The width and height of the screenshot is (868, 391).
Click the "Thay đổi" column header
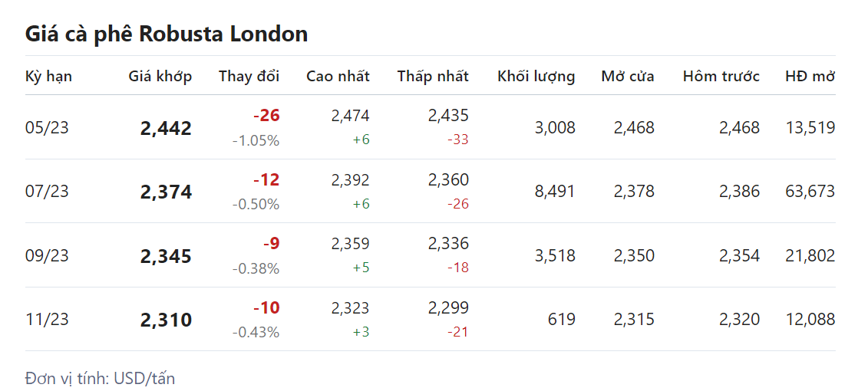coord(249,76)
